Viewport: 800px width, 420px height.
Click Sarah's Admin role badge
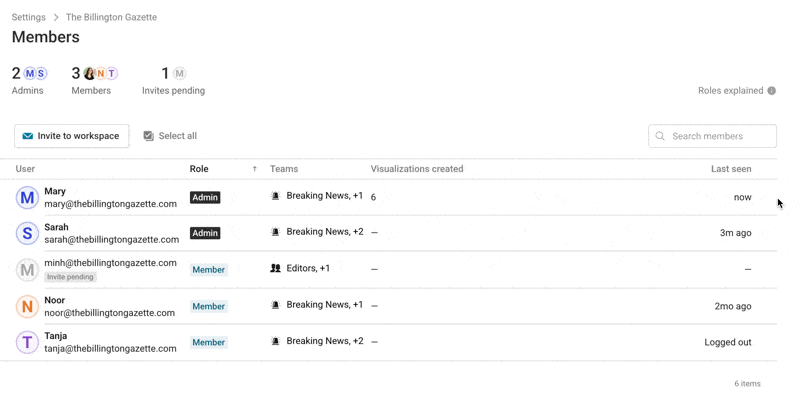pyautogui.click(x=205, y=233)
